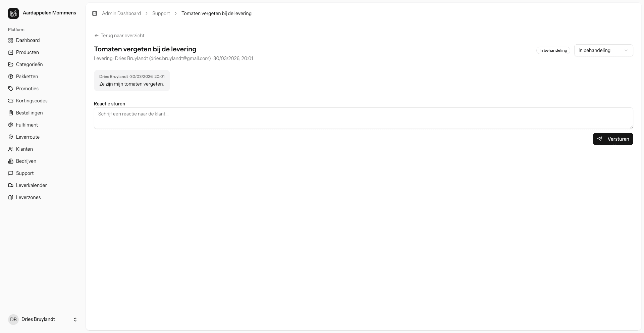The height and width of the screenshot is (333, 644).
Task: Open Klanten from the sidebar
Action: point(43,149)
